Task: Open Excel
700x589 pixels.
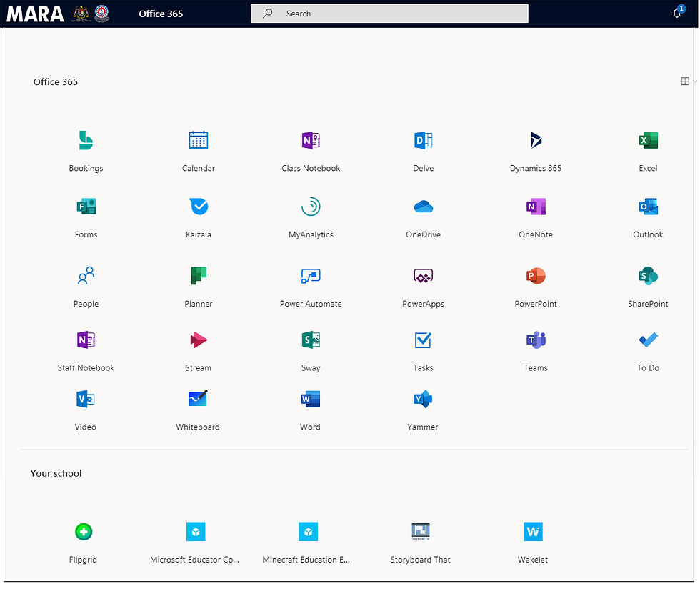Action: coord(648,151)
